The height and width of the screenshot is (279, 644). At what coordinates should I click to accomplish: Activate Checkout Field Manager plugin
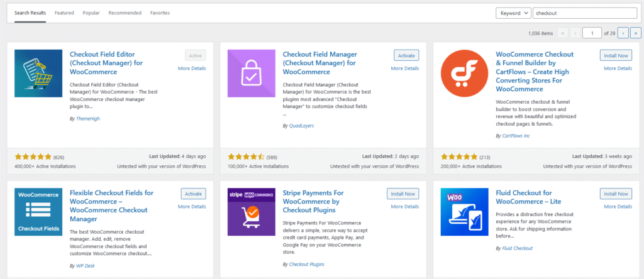pos(406,55)
